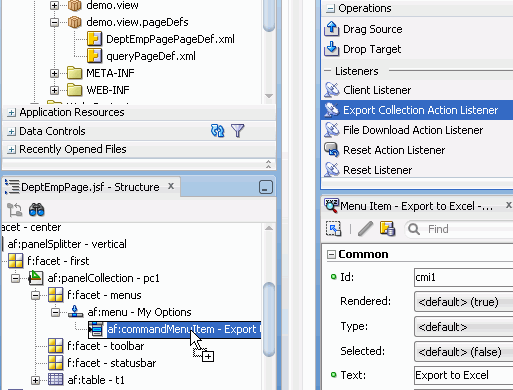Viewport: 513px width, 390px height.
Task: Click the Structure show-in-editor toolbar icon
Action: (x=14, y=210)
